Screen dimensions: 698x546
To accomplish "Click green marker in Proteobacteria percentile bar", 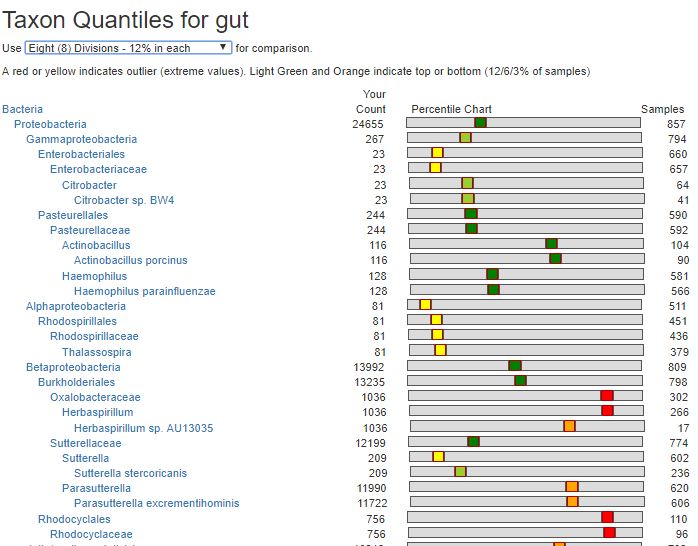I will 480,122.
